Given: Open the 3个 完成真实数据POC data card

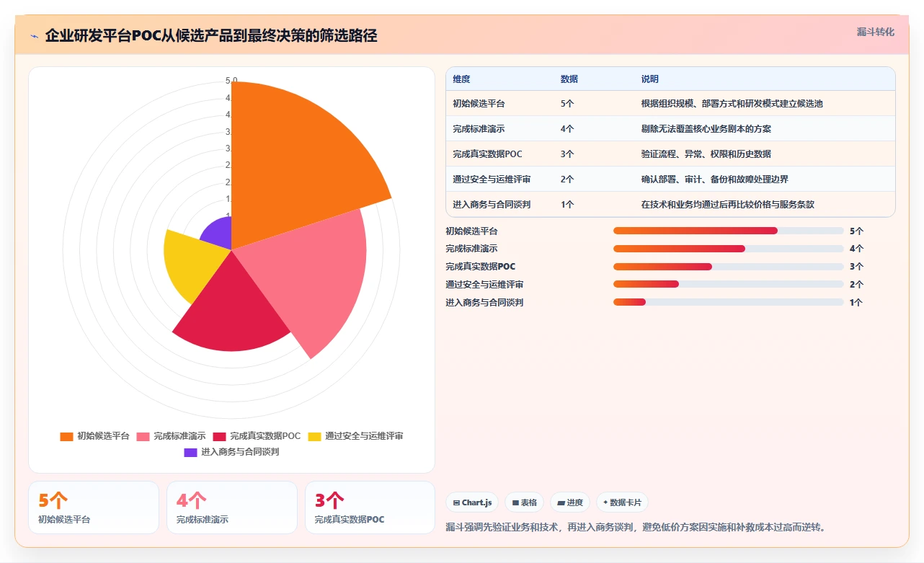Looking at the screenshot, I should pos(370,507).
